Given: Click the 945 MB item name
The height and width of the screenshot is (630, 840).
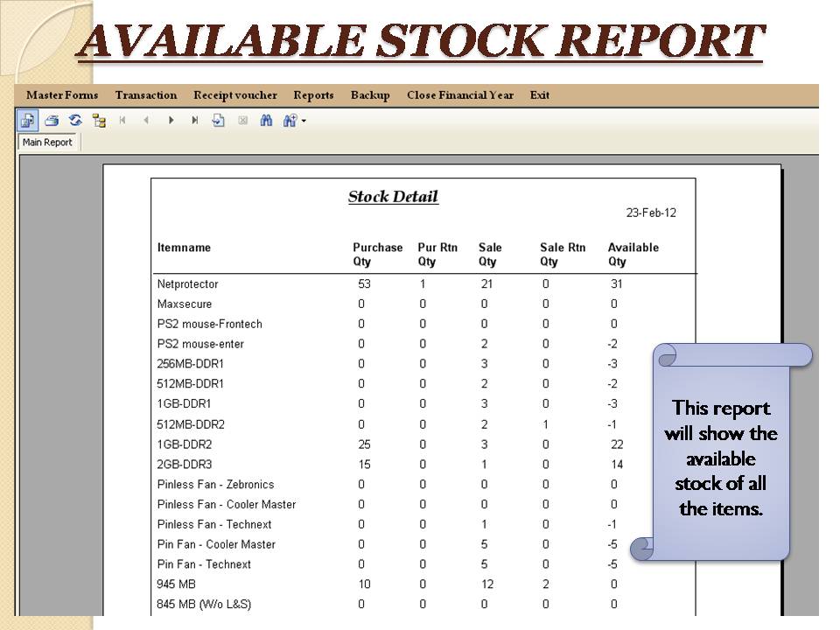Looking at the screenshot, I should pyautogui.click(x=176, y=584).
